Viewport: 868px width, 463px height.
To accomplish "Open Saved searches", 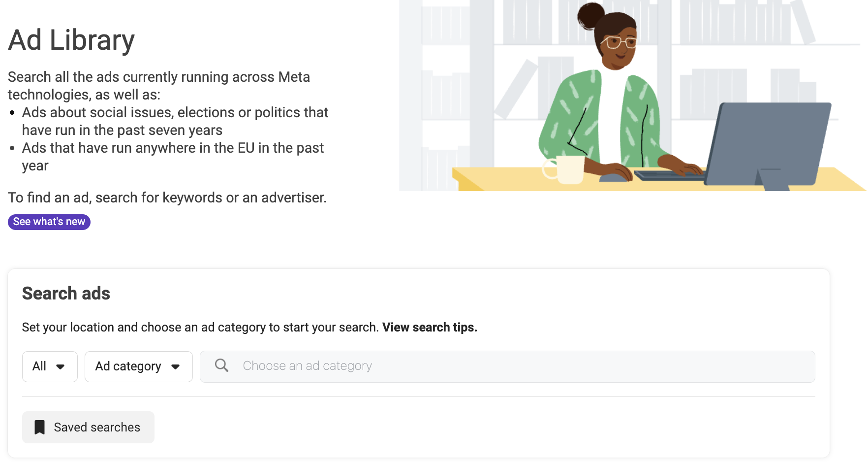I will [88, 427].
